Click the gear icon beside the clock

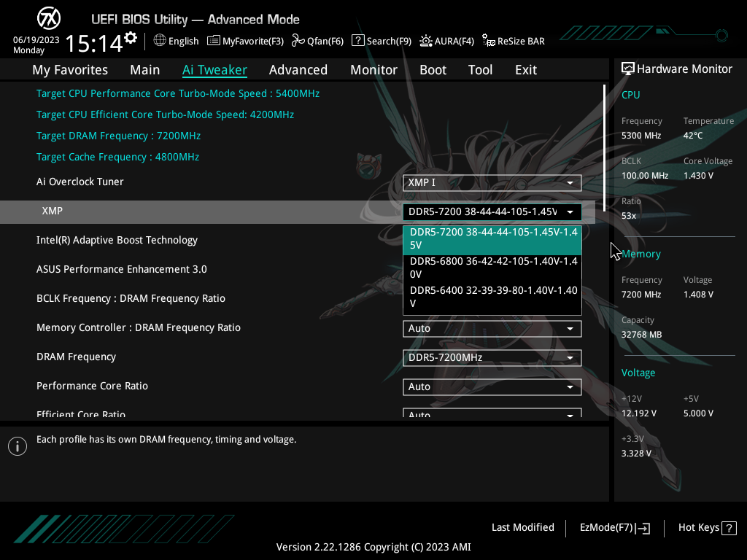point(131,37)
